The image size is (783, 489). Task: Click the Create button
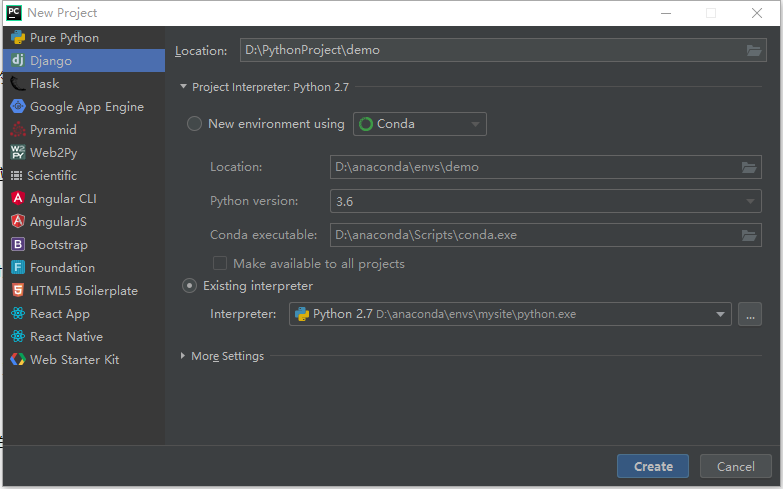point(653,466)
